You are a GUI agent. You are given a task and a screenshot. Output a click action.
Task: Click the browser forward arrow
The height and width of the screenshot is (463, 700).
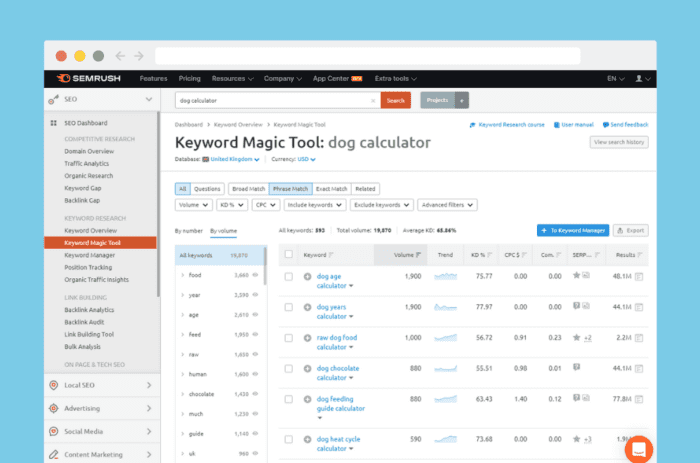[x=139, y=56]
